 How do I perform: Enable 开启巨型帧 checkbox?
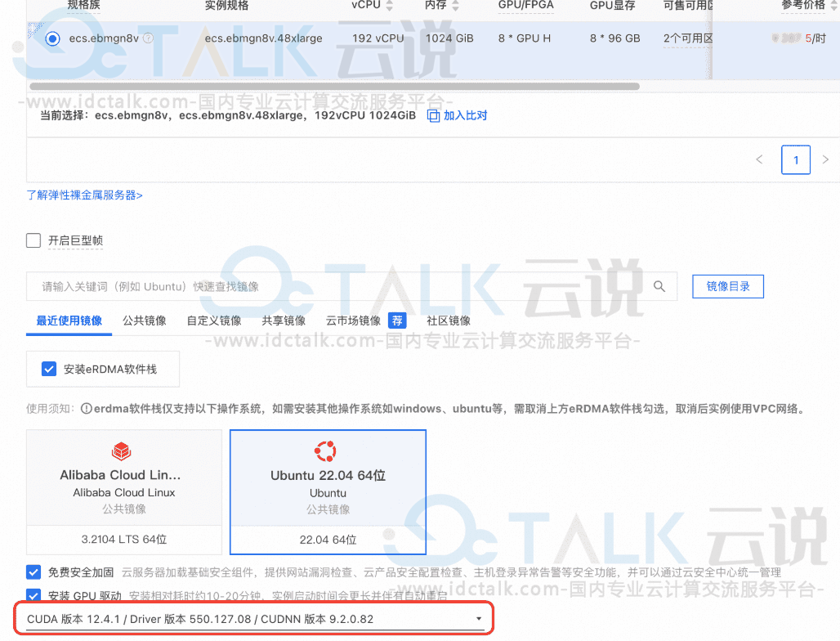point(34,240)
